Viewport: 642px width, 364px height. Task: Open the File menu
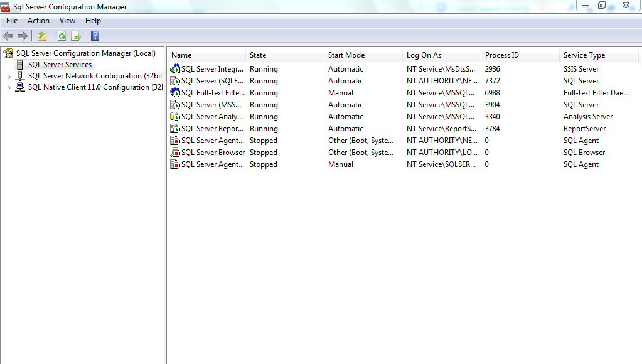[12, 21]
